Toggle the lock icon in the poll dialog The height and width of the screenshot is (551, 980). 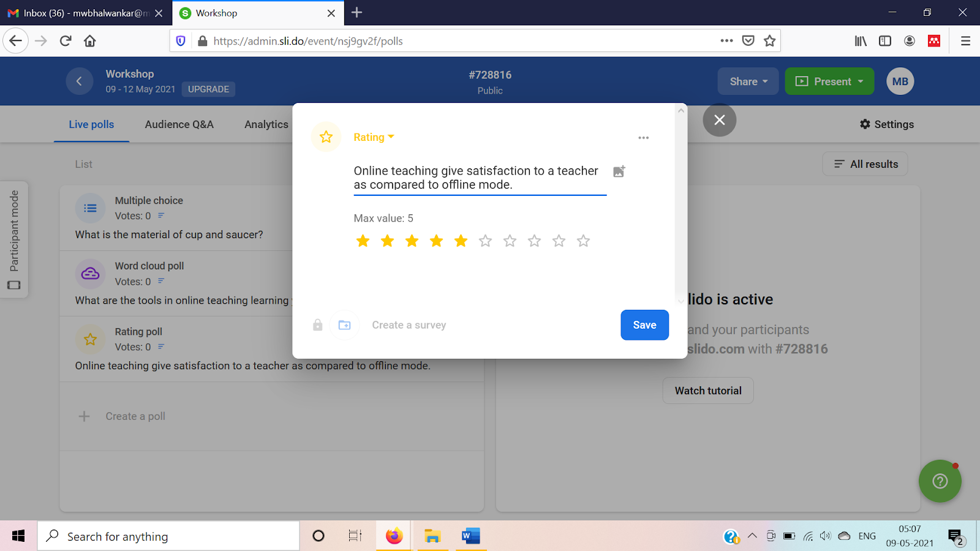click(317, 325)
